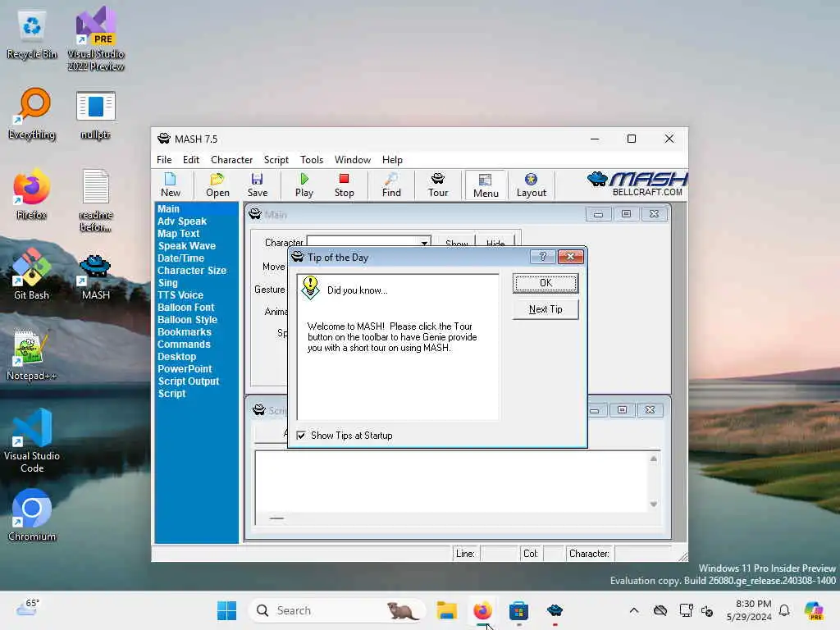
Task: Select Bookmarks in the sidebar
Action: 185,332
